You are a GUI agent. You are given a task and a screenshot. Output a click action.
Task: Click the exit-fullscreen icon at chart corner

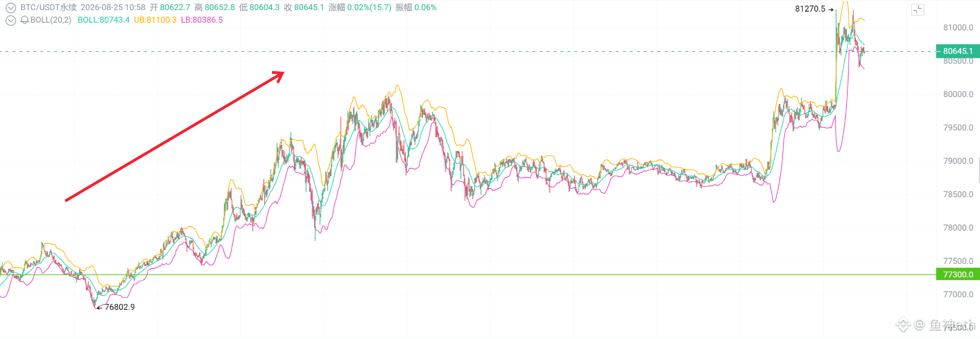tap(917, 9)
